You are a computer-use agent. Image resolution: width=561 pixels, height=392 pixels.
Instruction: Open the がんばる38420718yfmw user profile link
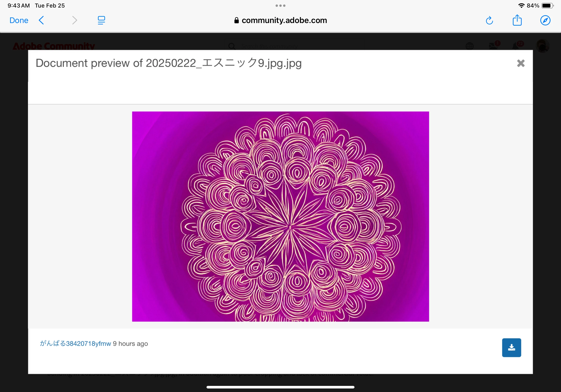tap(75, 344)
